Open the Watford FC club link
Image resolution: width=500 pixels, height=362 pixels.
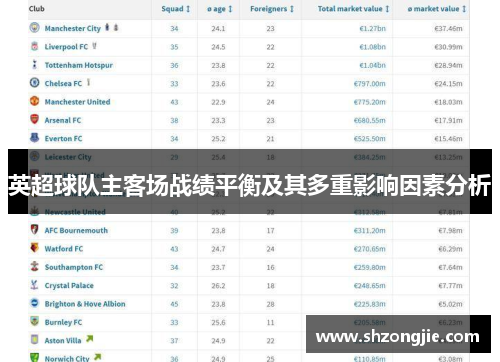[64, 249]
